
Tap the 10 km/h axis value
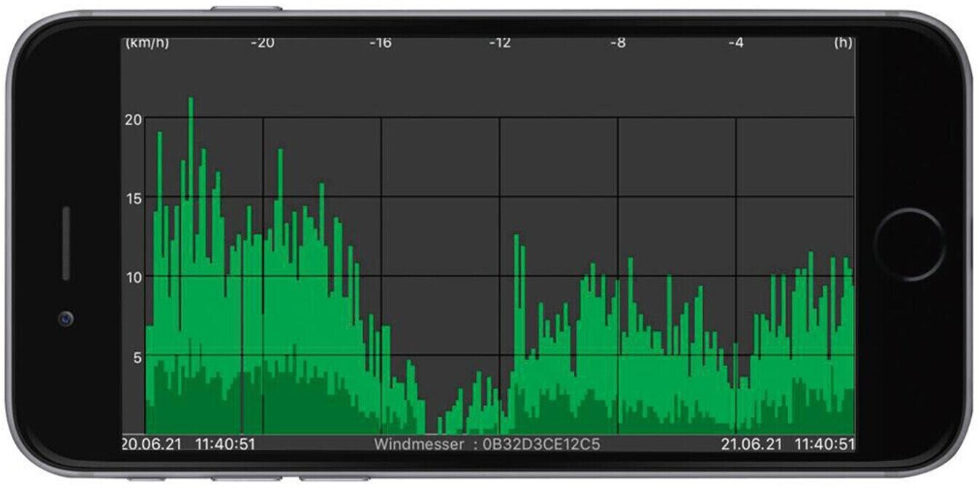[x=133, y=277]
